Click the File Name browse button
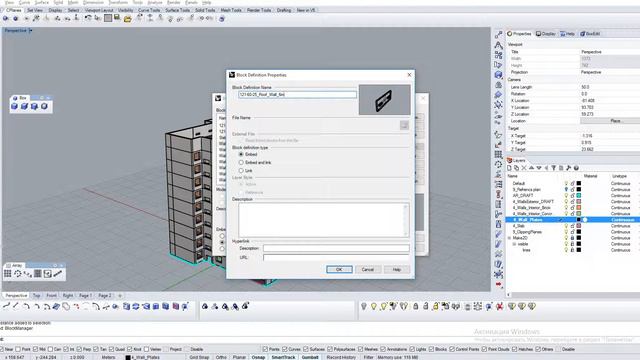Image resolution: width=640 pixels, height=360 pixels. pyautogui.click(x=404, y=125)
